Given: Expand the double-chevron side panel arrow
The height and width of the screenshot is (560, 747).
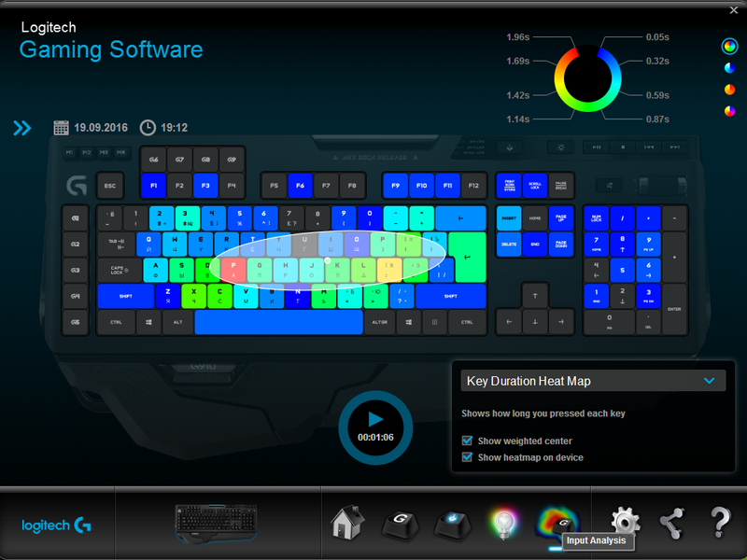Looking at the screenshot, I should tap(22, 128).
